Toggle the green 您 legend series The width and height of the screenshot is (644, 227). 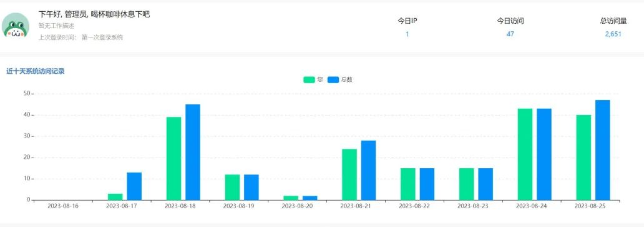coord(313,80)
